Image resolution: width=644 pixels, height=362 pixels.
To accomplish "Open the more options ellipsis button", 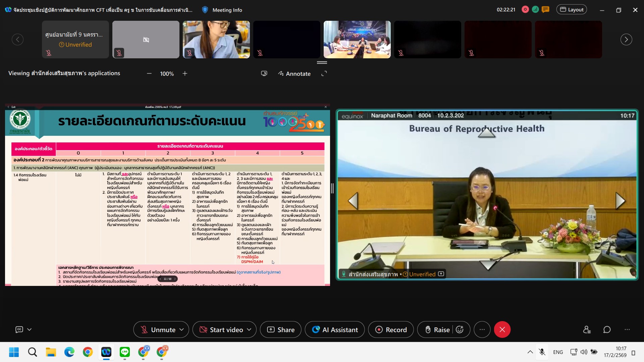I will [x=482, y=330].
